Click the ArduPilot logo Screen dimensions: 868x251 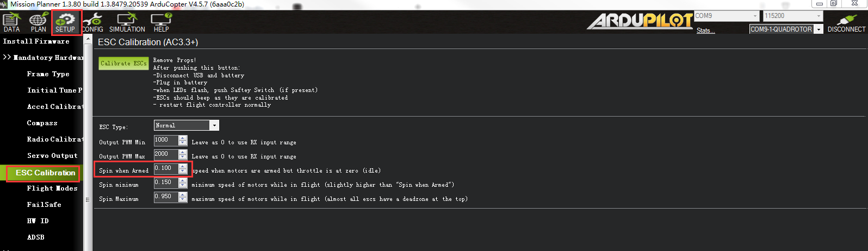pyautogui.click(x=640, y=21)
